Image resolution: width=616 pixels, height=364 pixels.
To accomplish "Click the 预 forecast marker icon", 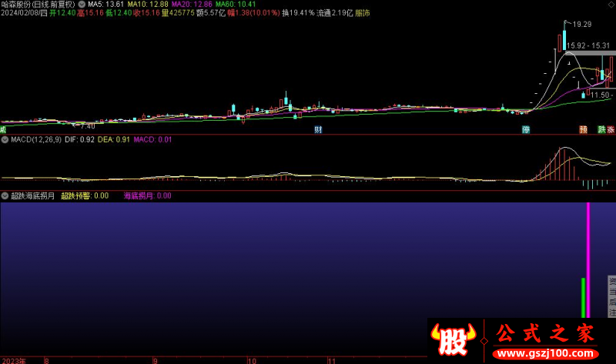I will click(x=583, y=130).
